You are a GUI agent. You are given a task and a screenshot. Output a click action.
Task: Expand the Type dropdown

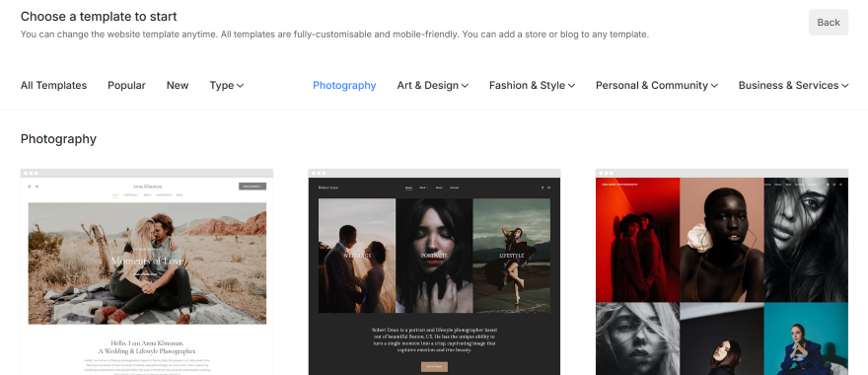[227, 85]
